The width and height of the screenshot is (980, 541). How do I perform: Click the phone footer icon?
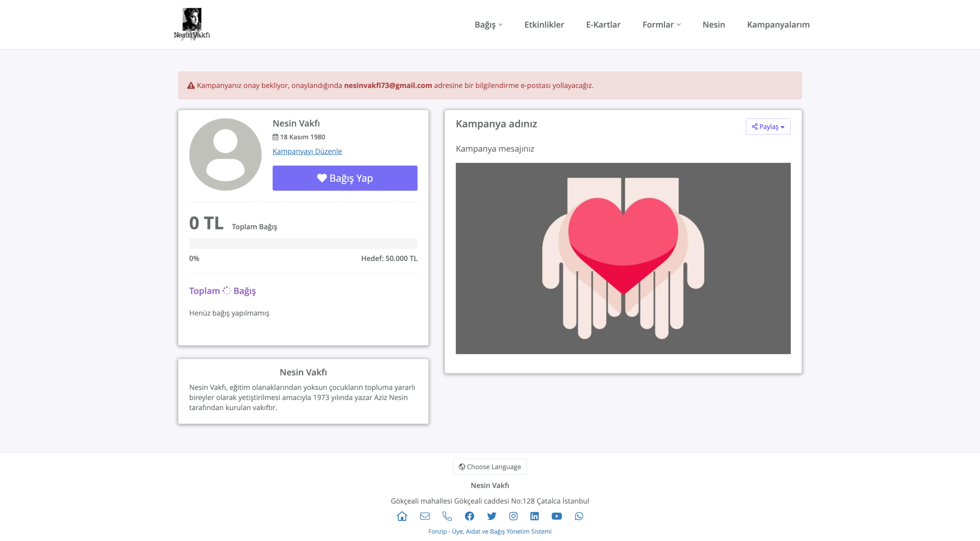coord(447,516)
